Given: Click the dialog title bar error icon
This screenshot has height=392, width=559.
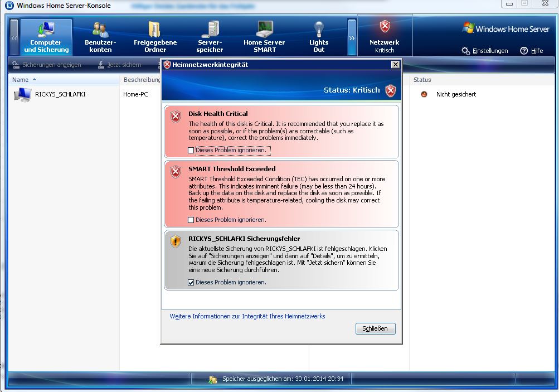Looking at the screenshot, I should pos(167,65).
